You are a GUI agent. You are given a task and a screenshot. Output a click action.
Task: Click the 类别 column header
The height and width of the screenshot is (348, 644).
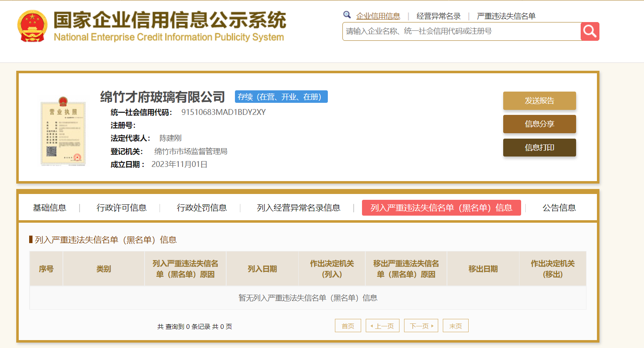[104, 268]
